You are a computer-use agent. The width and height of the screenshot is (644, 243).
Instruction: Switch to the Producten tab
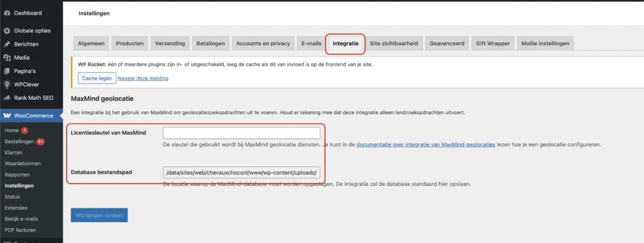(130, 43)
